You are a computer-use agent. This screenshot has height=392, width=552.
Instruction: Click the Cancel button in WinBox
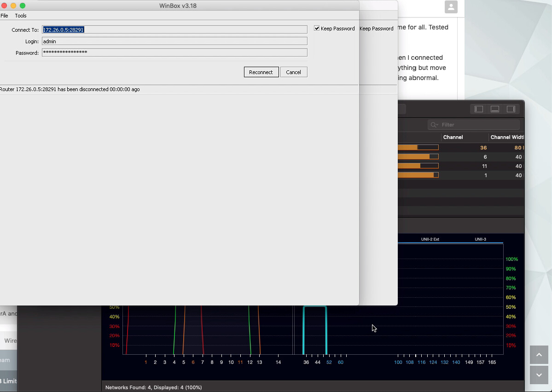click(x=294, y=72)
